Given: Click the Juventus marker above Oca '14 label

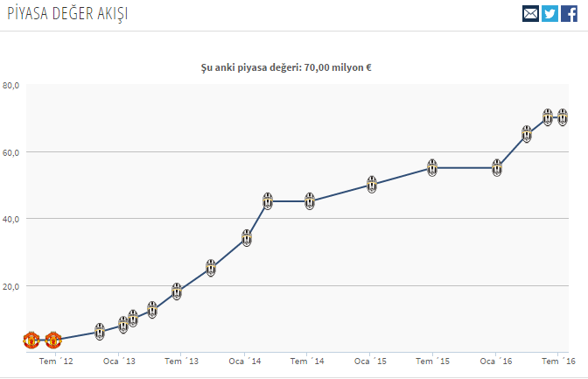Looking at the screenshot, I should (247, 237).
